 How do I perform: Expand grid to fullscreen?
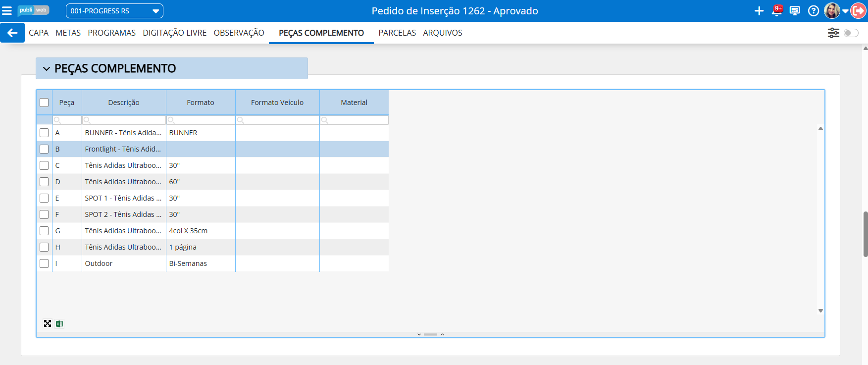48,324
